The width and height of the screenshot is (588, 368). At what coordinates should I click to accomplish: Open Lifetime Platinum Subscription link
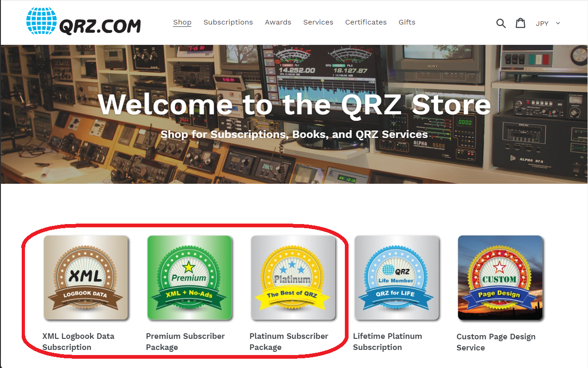[x=387, y=342]
